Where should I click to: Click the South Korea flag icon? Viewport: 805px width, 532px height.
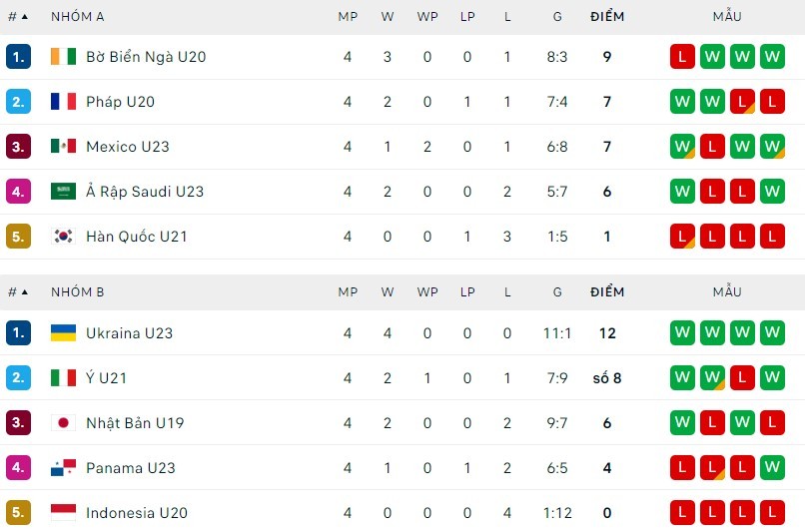tap(63, 237)
